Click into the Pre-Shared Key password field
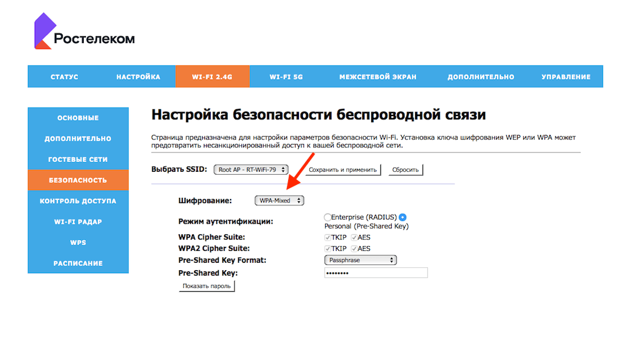 (x=376, y=273)
